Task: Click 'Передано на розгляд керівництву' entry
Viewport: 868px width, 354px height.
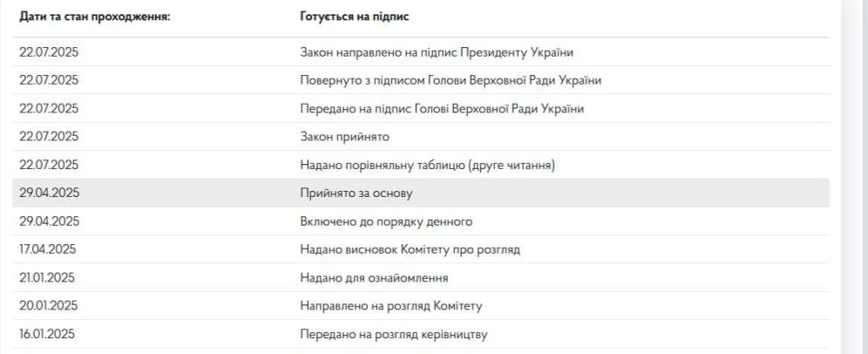Action: pos(393,334)
